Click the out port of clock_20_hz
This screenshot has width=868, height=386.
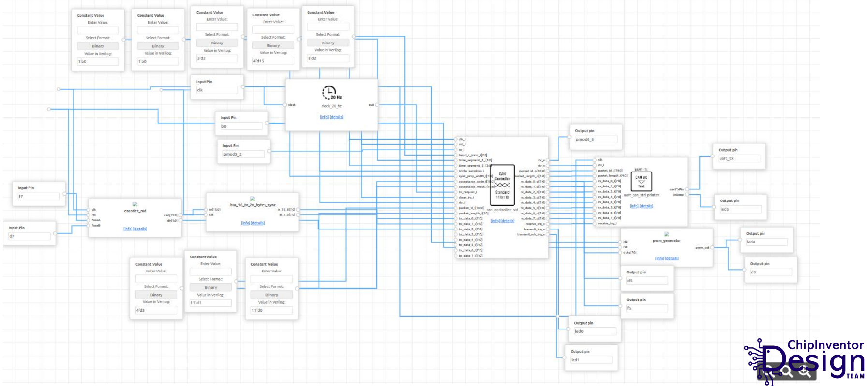point(377,105)
